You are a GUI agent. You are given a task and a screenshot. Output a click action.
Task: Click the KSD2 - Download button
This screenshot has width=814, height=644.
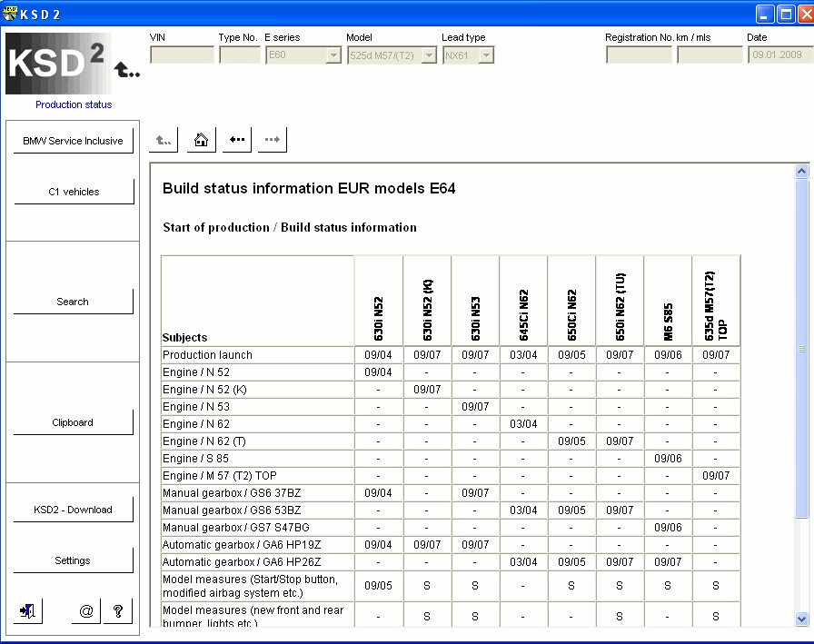74,510
